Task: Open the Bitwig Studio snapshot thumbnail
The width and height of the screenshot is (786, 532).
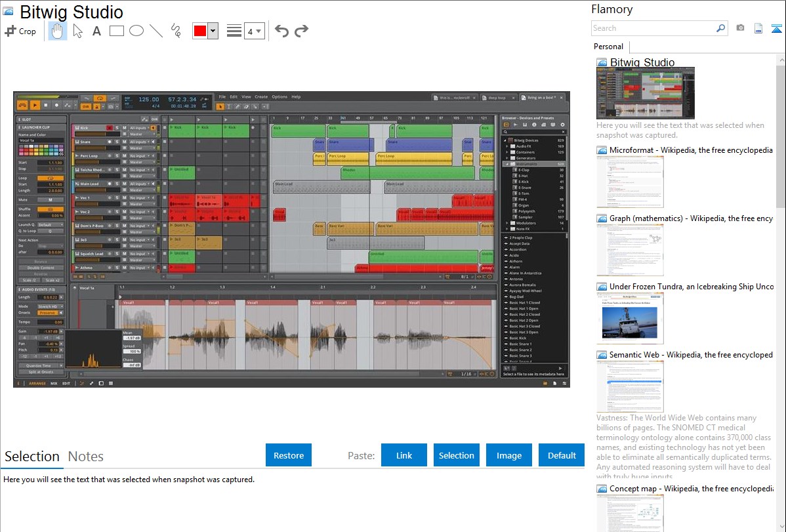Action: pyautogui.click(x=646, y=93)
